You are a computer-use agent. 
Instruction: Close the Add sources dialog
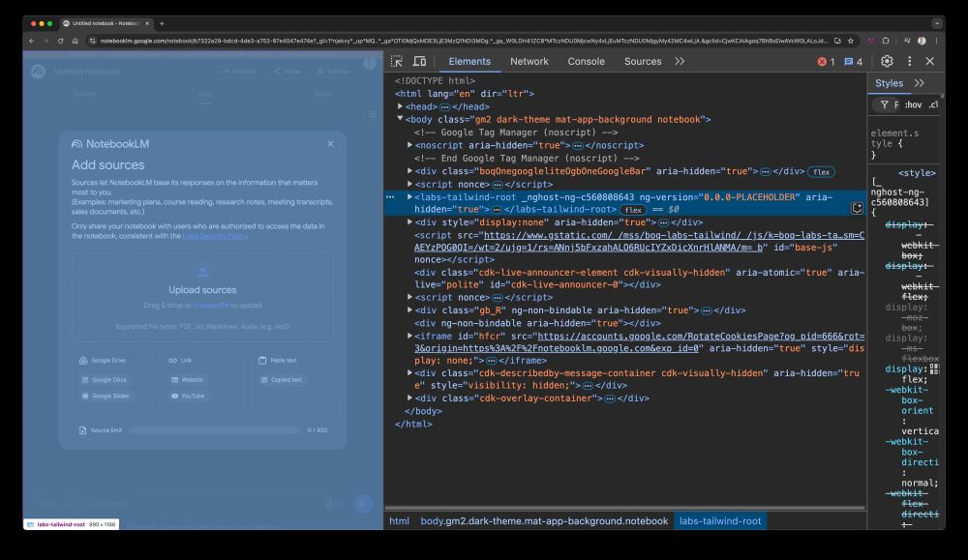click(330, 144)
